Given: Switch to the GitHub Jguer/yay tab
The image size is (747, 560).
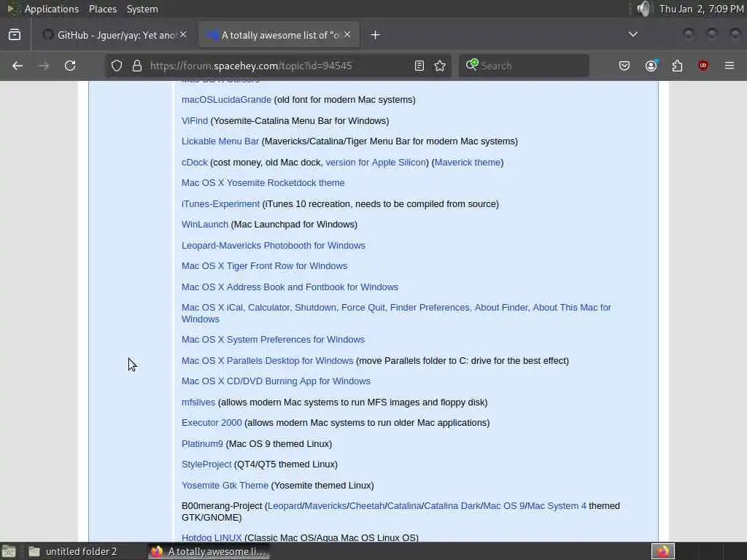Looking at the screenshot, I should pyautogui.click(x=114, y=35).
